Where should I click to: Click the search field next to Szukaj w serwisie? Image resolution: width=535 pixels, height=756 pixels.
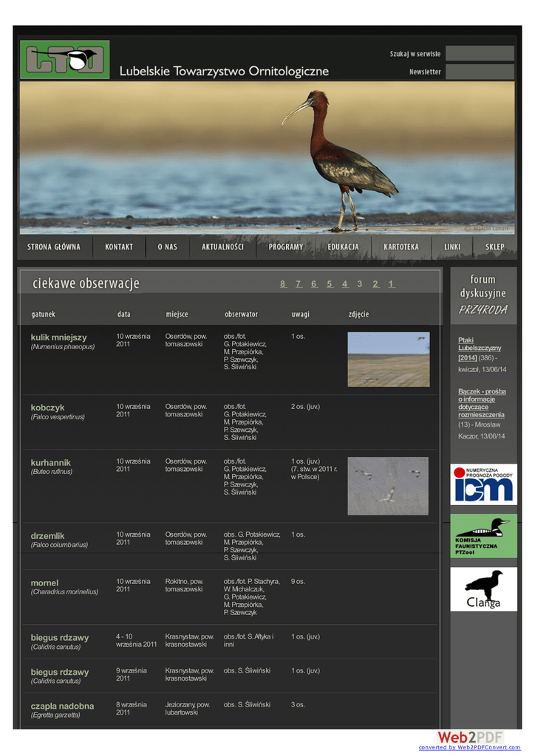[480, 53]
